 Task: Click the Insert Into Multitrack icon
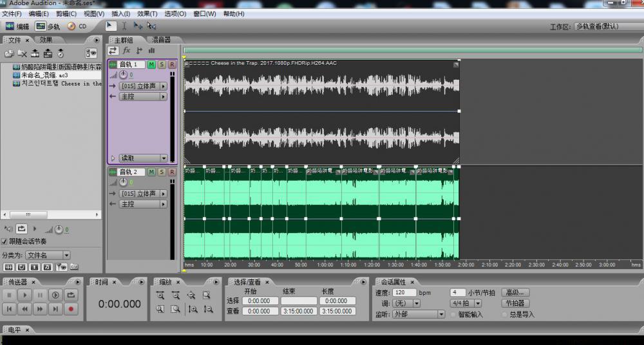pos(35,53)
